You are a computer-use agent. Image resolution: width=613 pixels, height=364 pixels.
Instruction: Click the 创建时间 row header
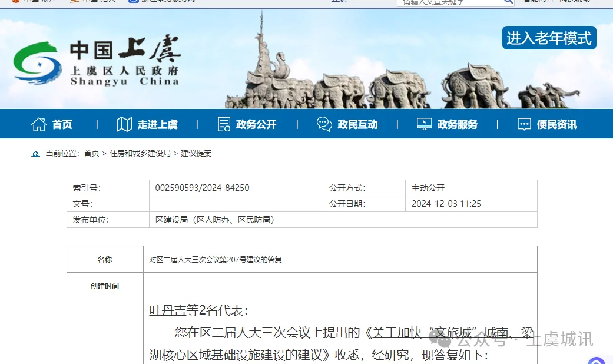click(x=105, y=286)
